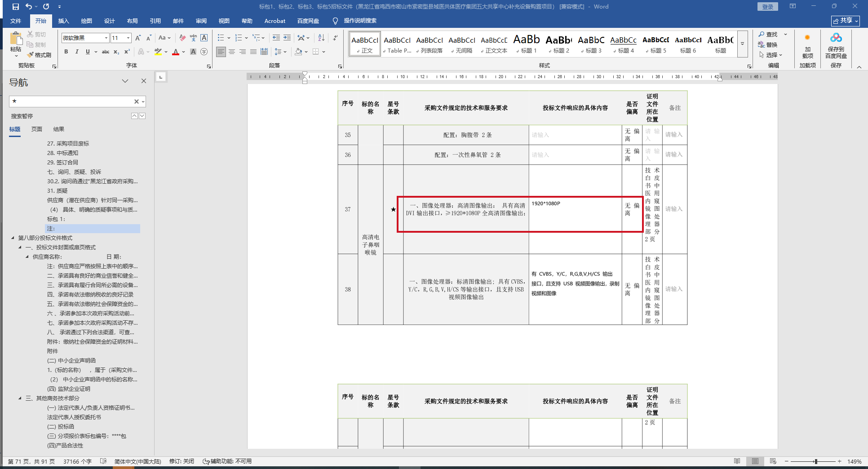The height and width of the screenshot is (469, 868).
Task: Apply character border with the boxed A icon
Action: 204,38
